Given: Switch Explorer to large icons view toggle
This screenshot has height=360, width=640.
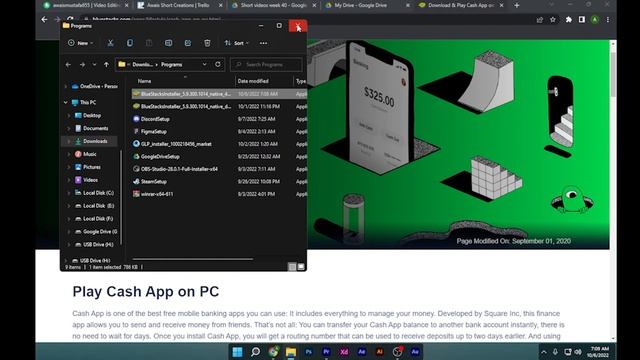Looking at the screenshot, I should pos(301,267).
